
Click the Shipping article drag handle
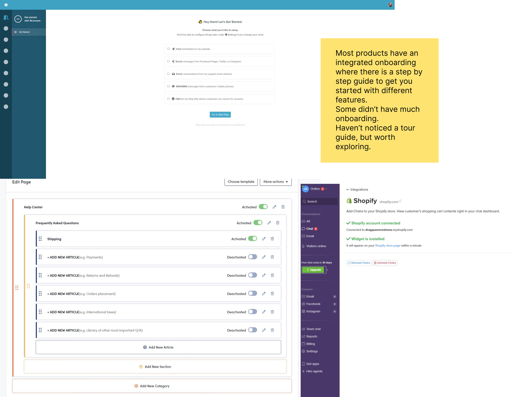point(40,239)
